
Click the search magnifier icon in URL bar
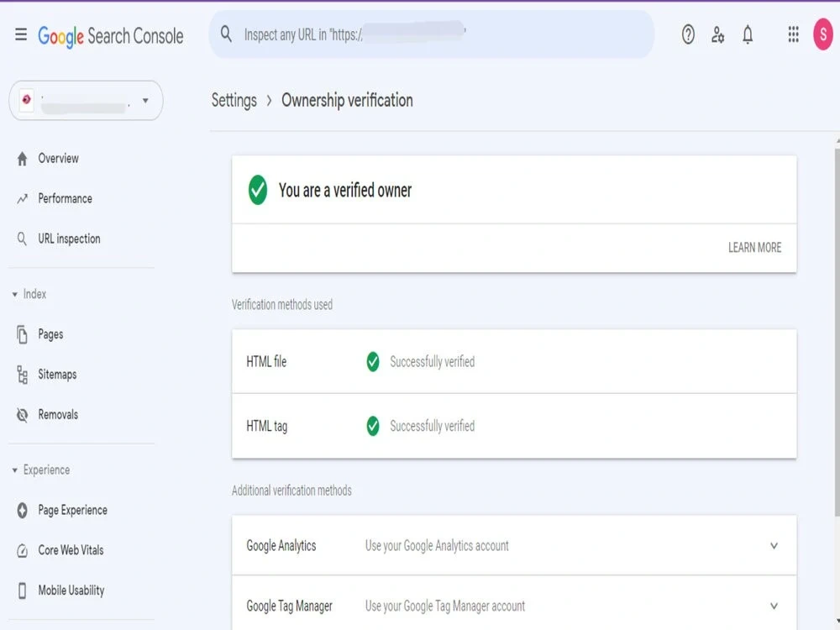click(x=226, y=34)
